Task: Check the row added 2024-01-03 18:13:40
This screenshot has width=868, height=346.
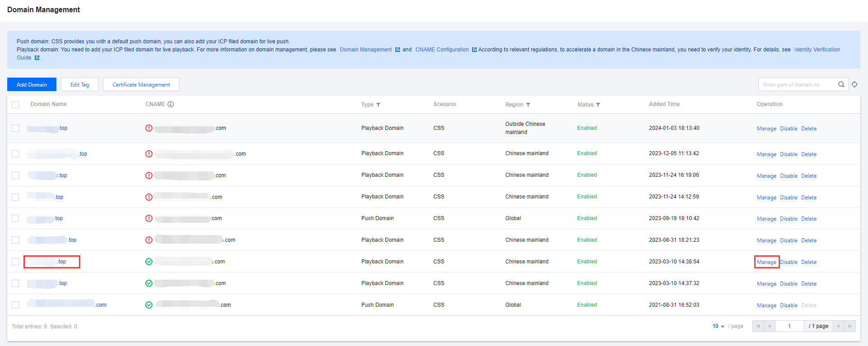Action: [15, 128]
